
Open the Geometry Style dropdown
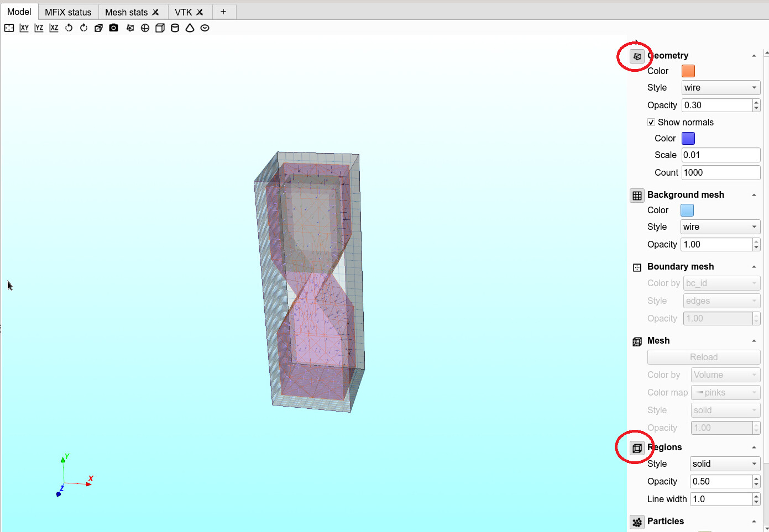coord(720,88)
